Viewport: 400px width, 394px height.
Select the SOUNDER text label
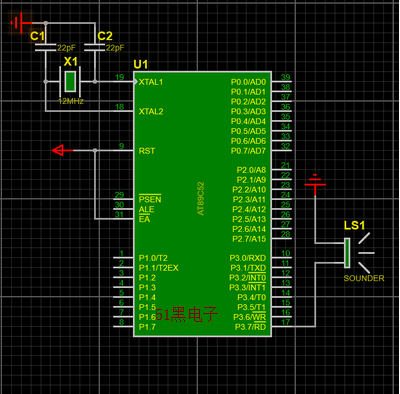coord(364,278)
